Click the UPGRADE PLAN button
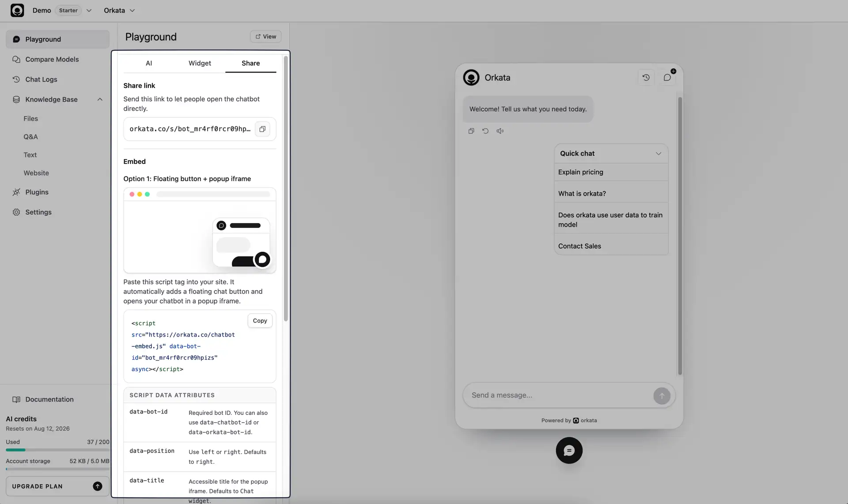 pos(57,486)
